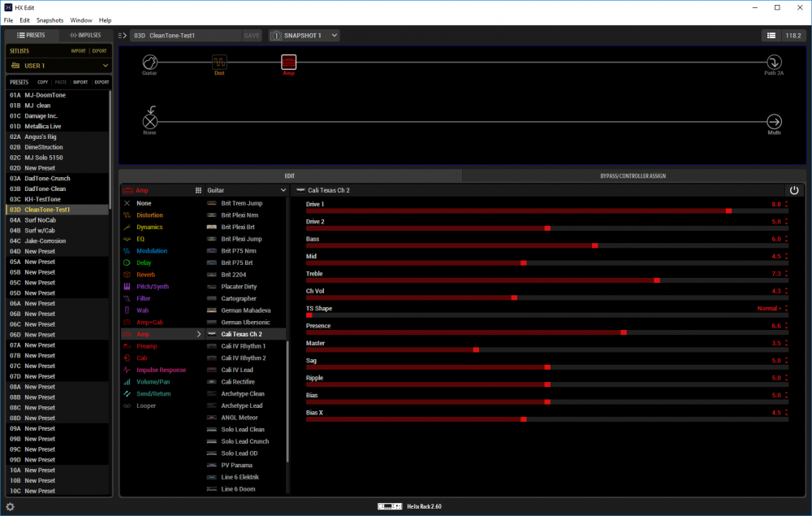This screenshot has height=516, width=812.
Task: Click the Master slider bar
Action: 546,349
